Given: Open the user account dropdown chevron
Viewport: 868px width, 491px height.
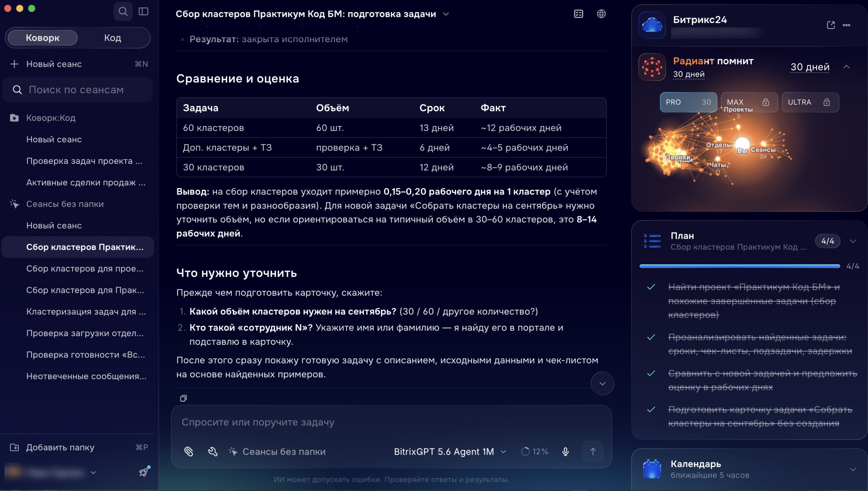Looking at the screenshot, I should [93, 472].
